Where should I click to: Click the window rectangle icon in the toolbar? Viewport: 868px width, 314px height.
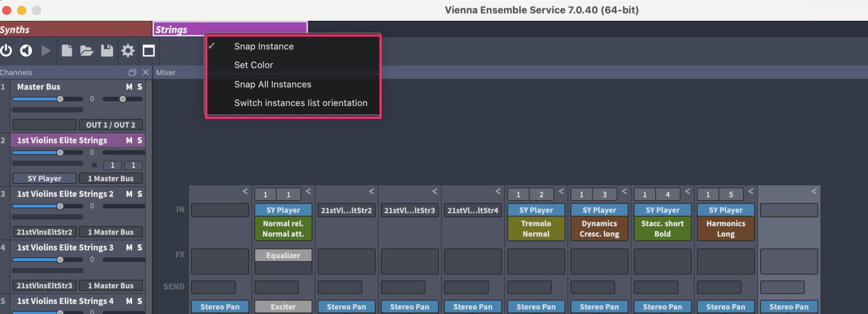149,50
